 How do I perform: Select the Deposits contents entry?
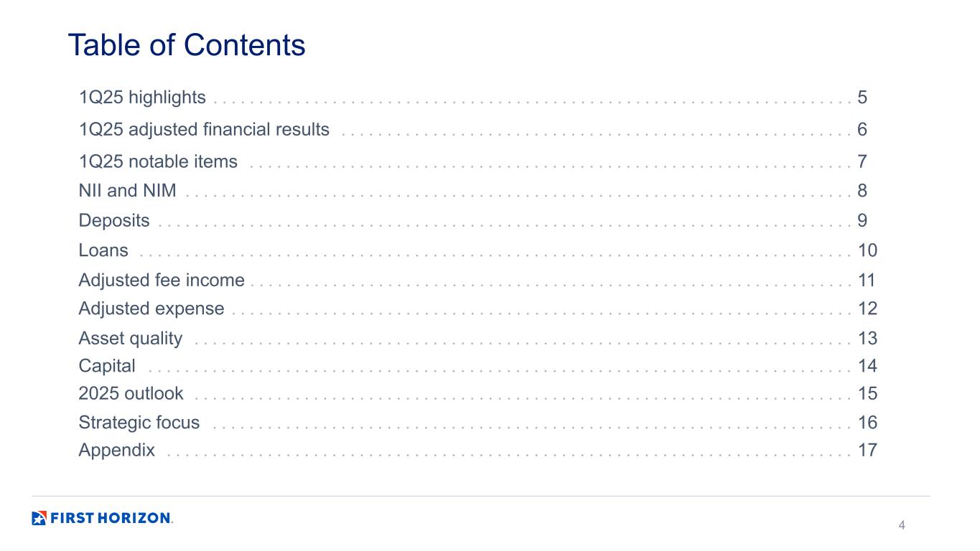tap(114, 220)
